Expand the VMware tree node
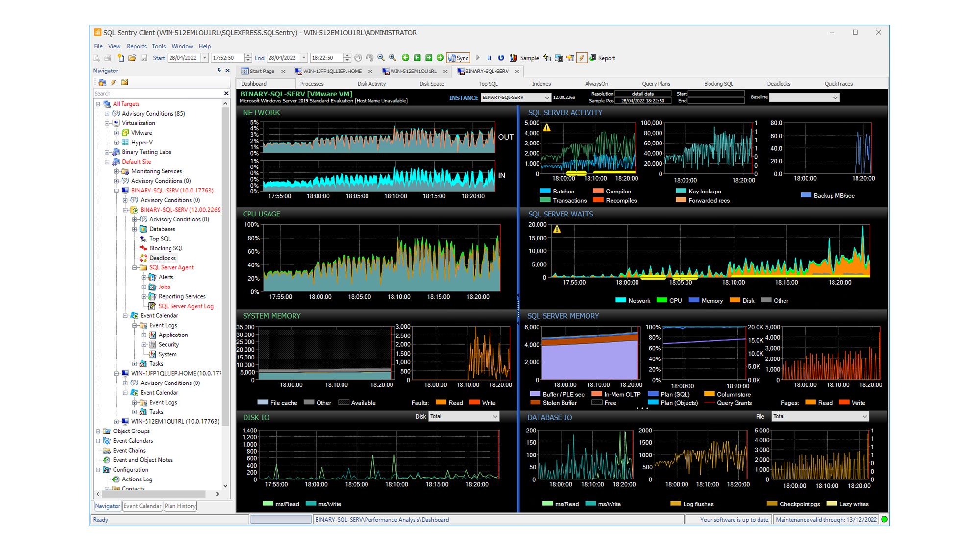Image resolution: width=980 pixels, height=551 pixels. coord(116,133)
